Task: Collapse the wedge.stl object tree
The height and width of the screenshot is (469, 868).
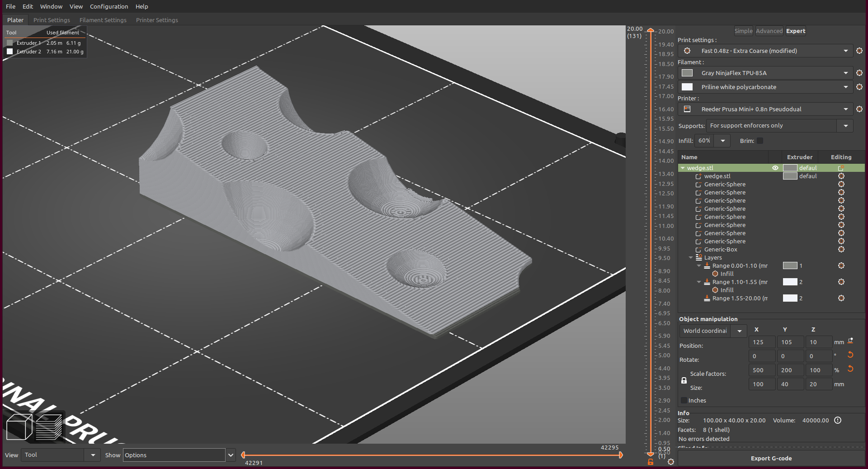Action: 683,168
